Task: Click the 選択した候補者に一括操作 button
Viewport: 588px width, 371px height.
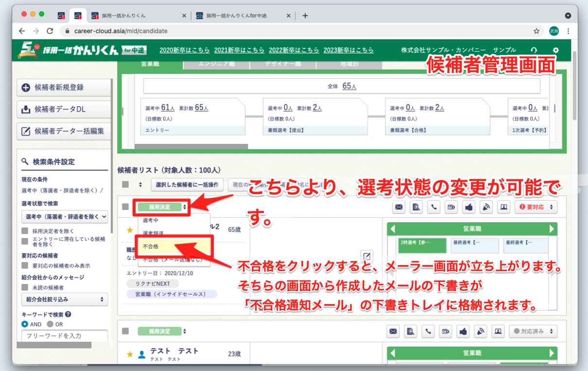Action: [189, 185]
